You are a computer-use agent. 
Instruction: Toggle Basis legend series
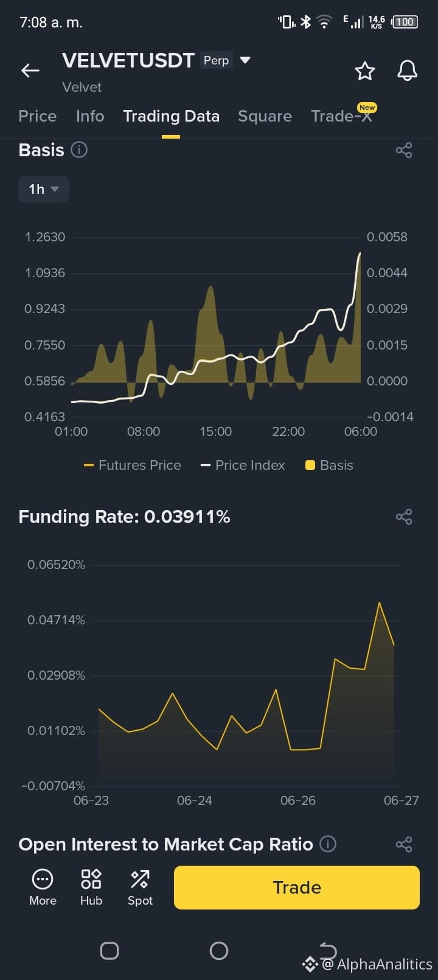(x=329, y=465)
